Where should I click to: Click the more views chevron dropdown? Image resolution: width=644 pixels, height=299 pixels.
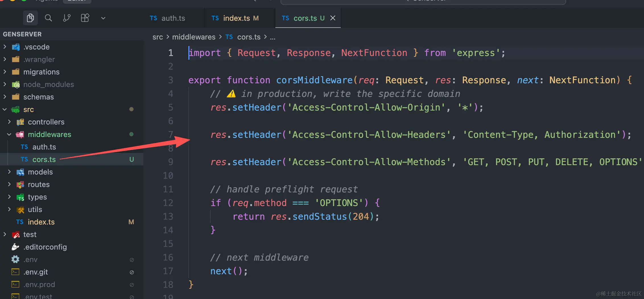tap(103, 18)
